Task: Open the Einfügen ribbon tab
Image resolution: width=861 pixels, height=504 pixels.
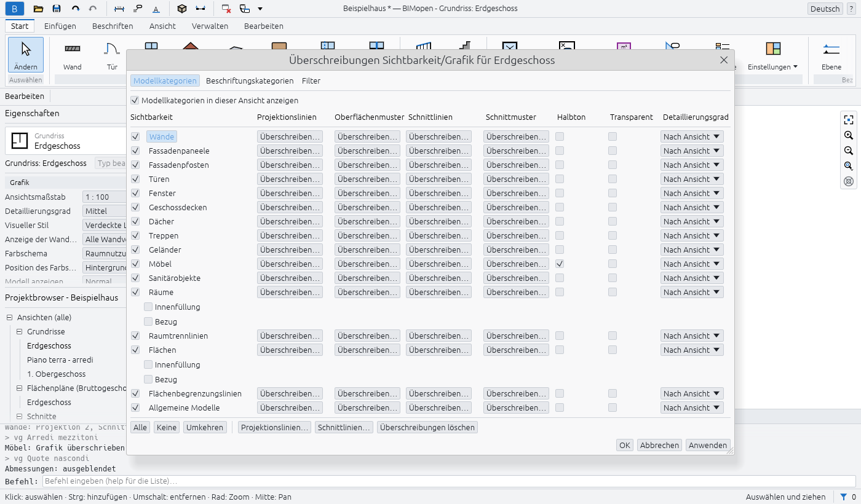Action: [60, 26]
